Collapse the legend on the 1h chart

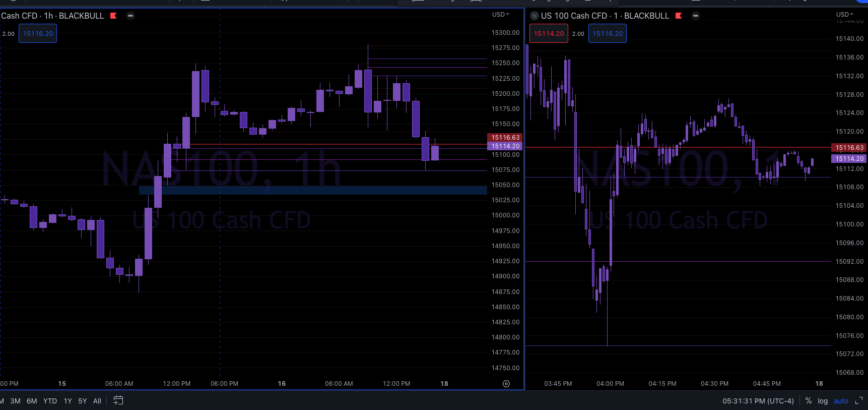click(130, 16)
